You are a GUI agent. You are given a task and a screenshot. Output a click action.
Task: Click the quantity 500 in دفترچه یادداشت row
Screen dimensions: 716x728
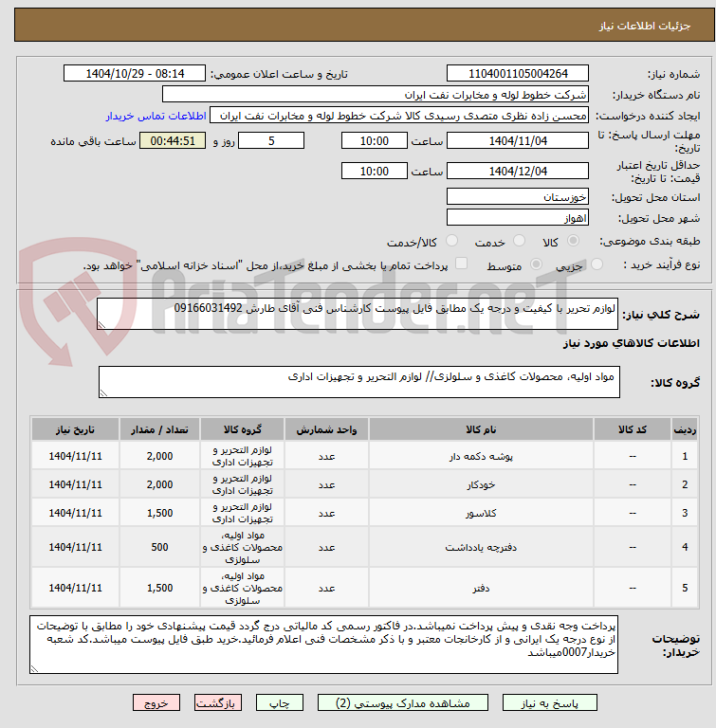tap(160, 547)
